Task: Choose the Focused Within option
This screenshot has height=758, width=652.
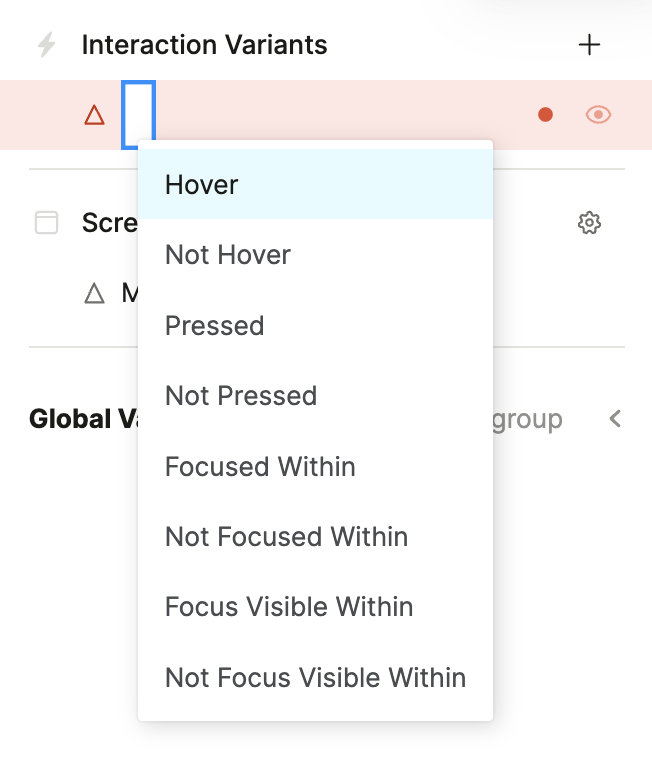Action: click(x=260, y=467)
